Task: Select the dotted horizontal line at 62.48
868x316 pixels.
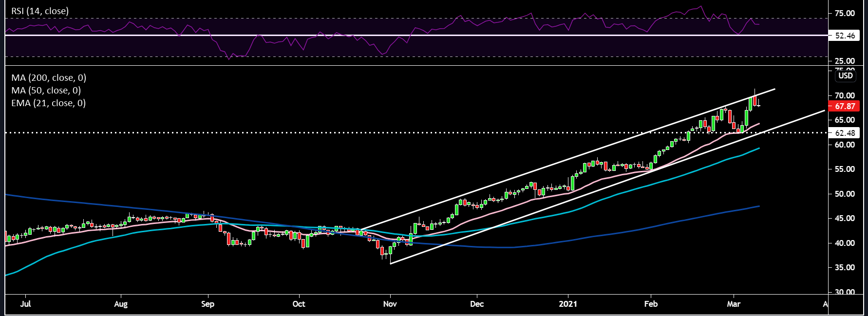Action: (x=416, y=132)
